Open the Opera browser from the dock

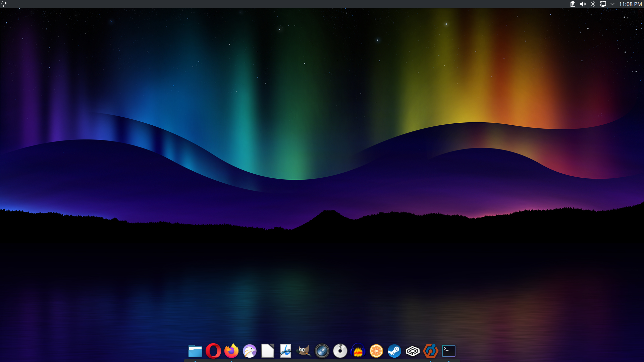coord(213,351)
